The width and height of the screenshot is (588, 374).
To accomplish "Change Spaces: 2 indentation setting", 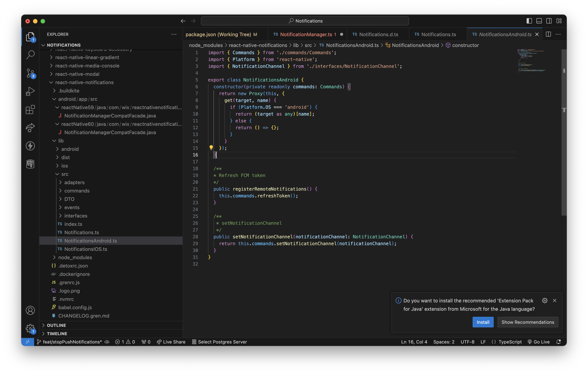I will (444, 342).
